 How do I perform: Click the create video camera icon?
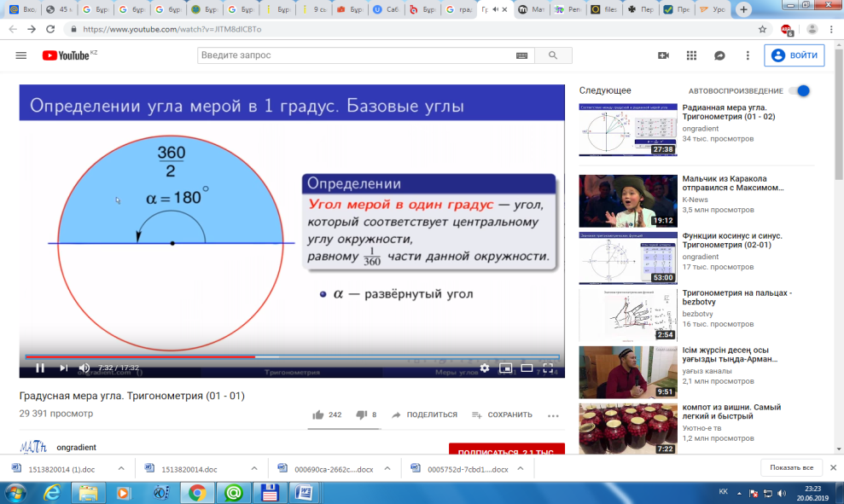pyautogui.click(x=663, y=55)
